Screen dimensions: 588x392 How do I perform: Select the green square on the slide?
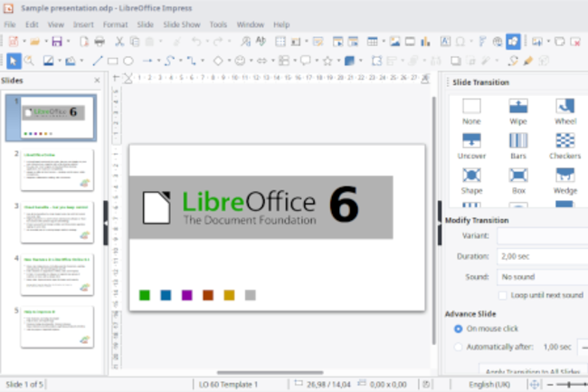coord(145,295)
